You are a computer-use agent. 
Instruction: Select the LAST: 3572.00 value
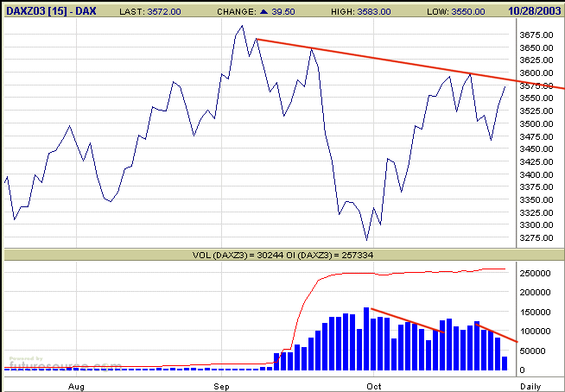pyautogui.click(x=150, y=11)
